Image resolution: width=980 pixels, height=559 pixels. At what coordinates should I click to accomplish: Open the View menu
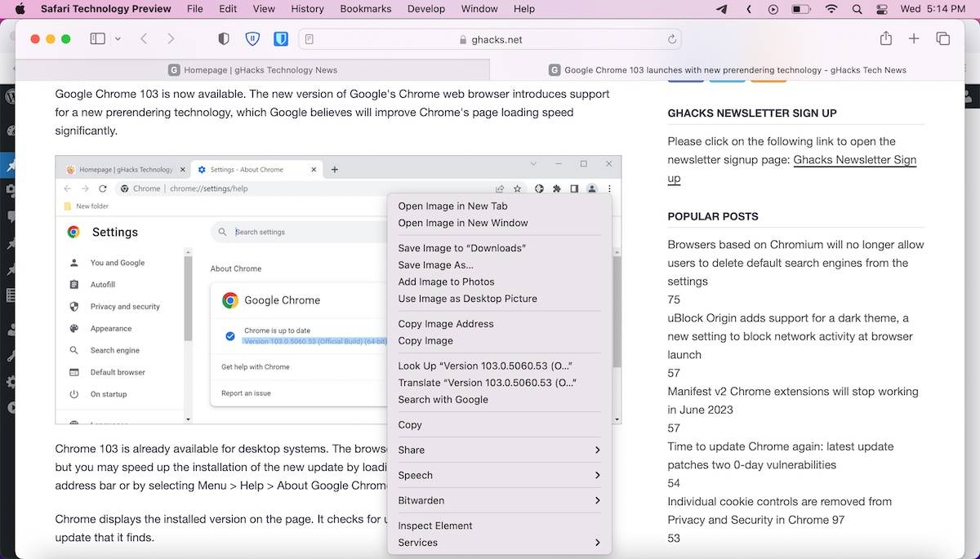pos(264,9)
